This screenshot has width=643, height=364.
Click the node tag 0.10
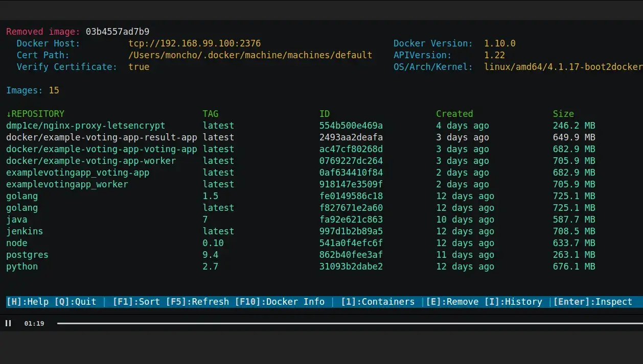pos(213,243)
